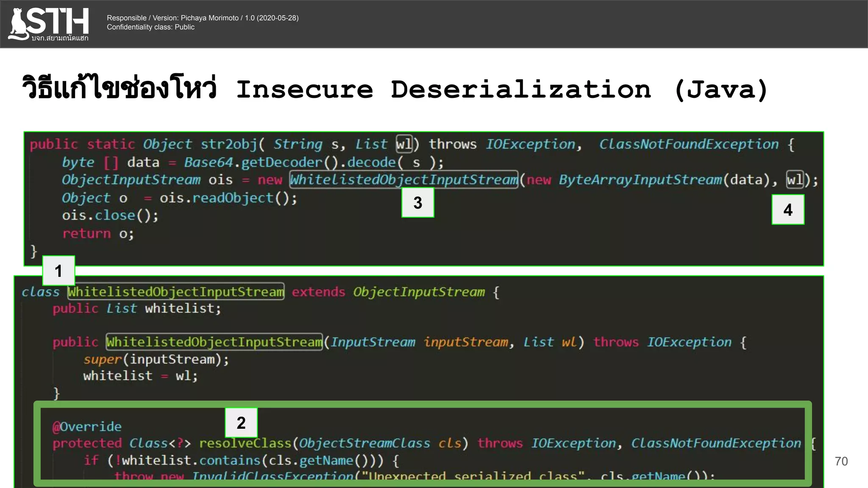Click the 'super(inputStream);' line
Image resolution: width=868 pixels, height=488 pixels.
(x=156, y=360)
